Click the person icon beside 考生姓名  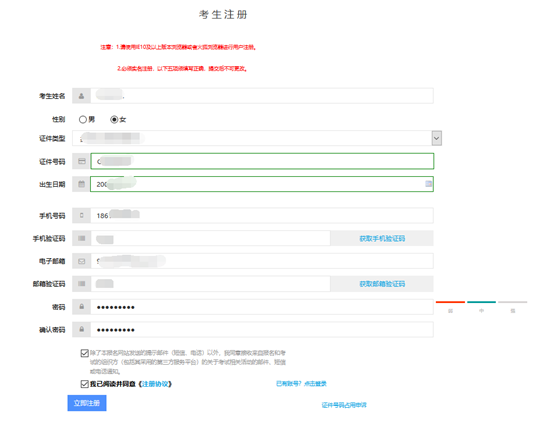82,96
